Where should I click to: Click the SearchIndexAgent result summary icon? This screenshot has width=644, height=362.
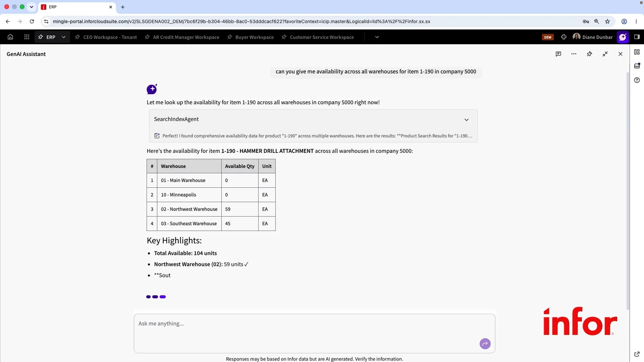click(157, 136)
